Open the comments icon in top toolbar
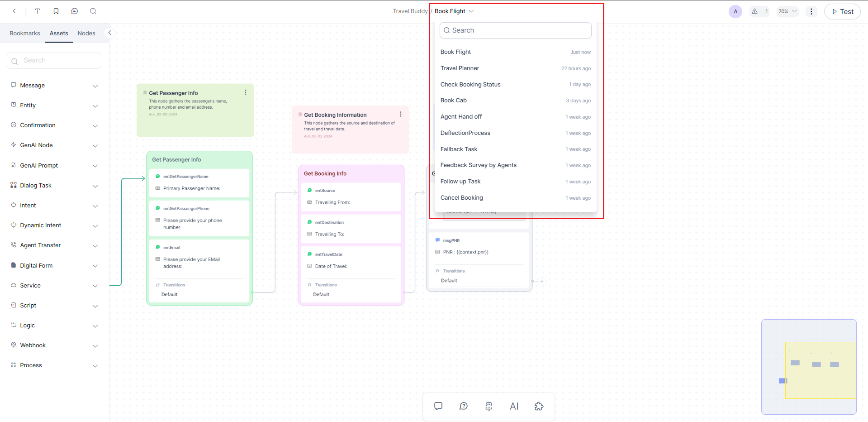Image resolution: width=868 pixels, height=422 pixels. pos(75,11)
